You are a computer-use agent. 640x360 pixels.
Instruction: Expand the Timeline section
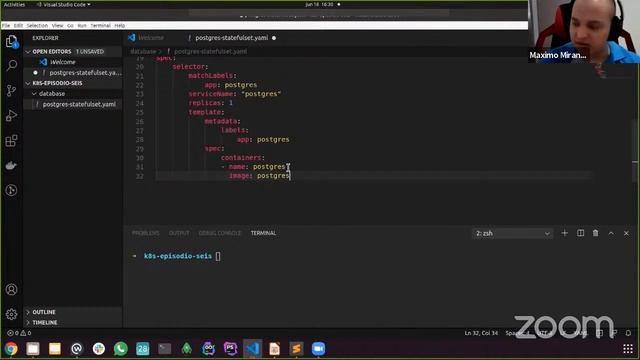(28, 322)
